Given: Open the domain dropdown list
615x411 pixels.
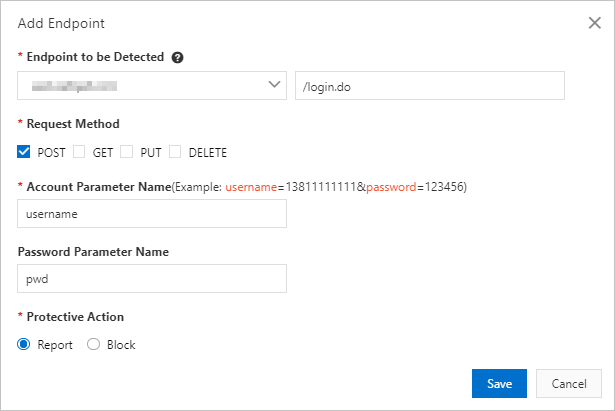Looking at the screenshot, I should 152,85.
